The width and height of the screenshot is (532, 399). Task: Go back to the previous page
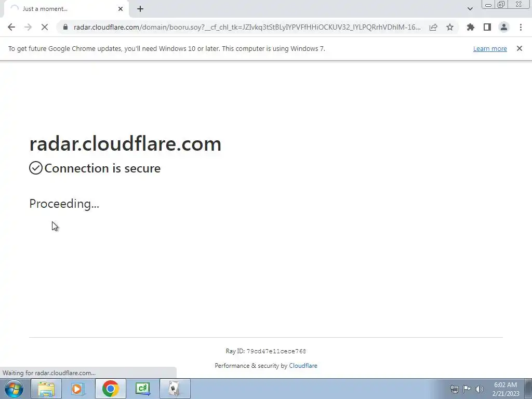click(11, 27)
